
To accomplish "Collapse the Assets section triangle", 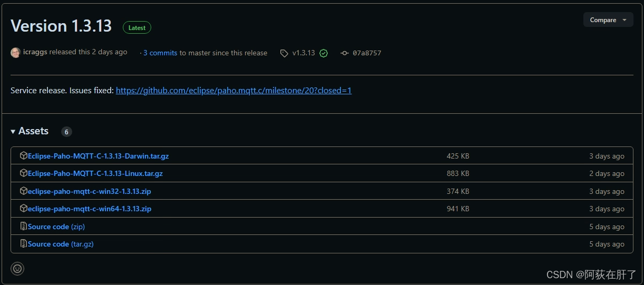I will (13, 132).
